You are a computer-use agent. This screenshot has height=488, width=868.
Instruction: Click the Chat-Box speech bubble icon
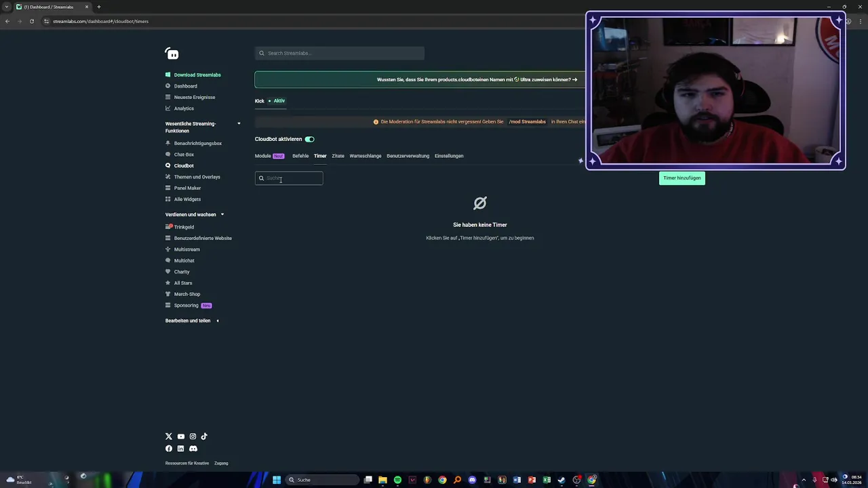pos(168,155)
